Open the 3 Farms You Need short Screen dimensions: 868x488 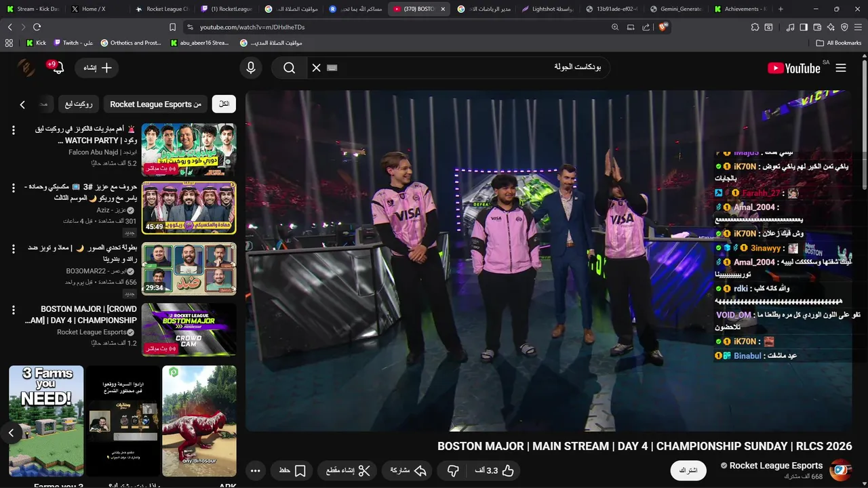(46, 420)
